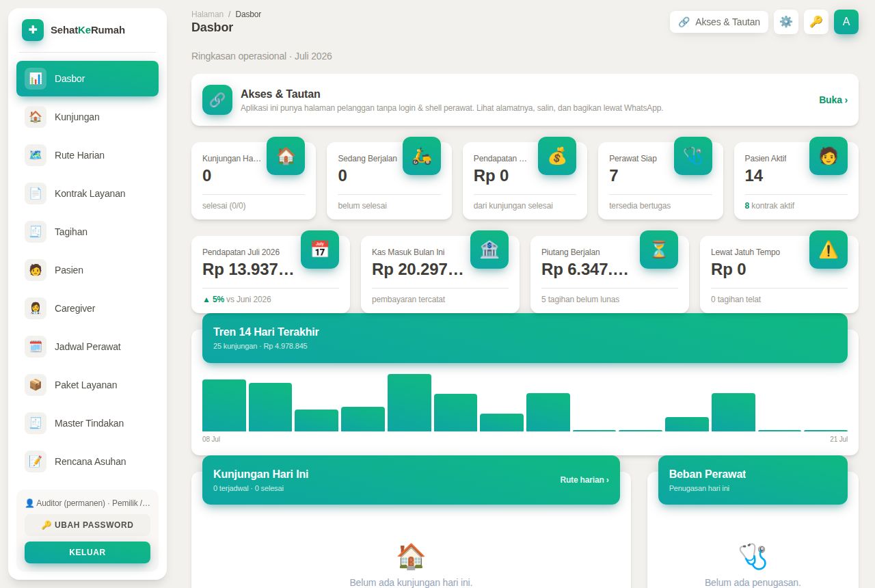Follow the Rute harian link
The height and width of the screenshot is (588, 875).
pos(584,480)
